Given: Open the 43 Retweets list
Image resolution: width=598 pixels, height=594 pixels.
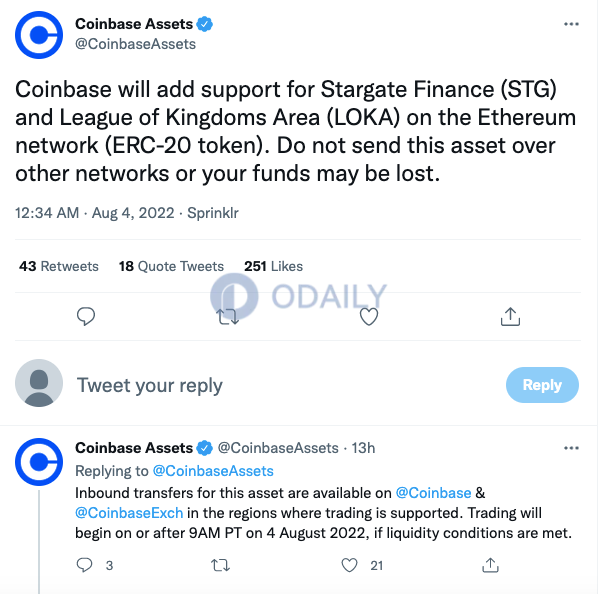Looking at the screenshot, I should (59, 266).
